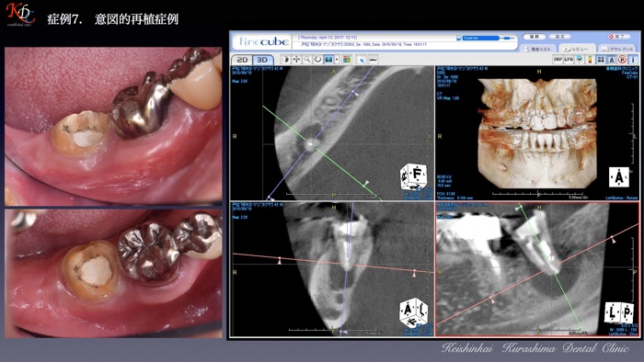Viewport: 644px width, 362px height.
Task: Select the contrast adjustment tool
Action: [x=285, y=60]
